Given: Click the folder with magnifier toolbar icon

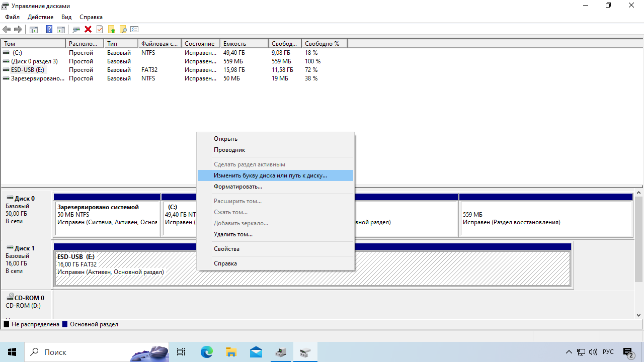Looking at the screenshot, I should tap(123, 30).
